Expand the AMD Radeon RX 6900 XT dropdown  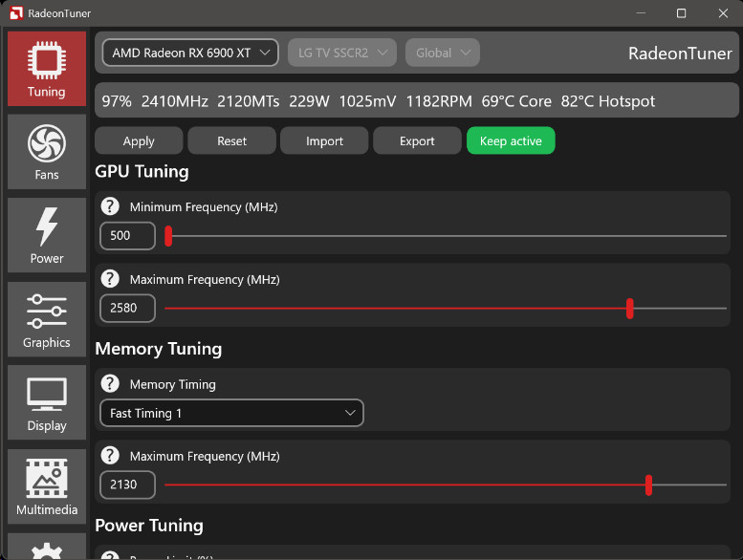point(190,53)
